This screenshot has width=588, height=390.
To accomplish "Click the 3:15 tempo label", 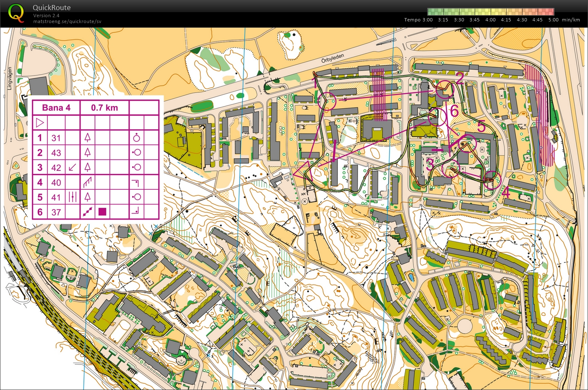I will click(x=443, y=20).
